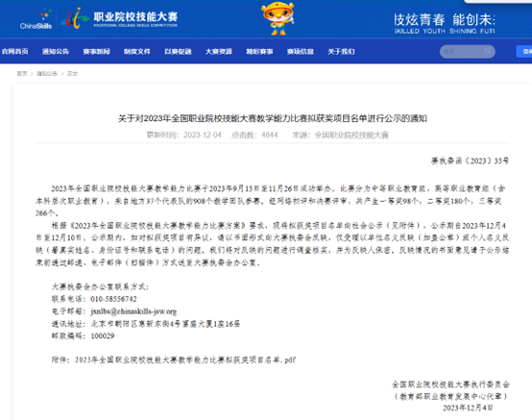Screen dimensions: 532x420
Task: Open the 制度文件 navigation item
Action: pos(137,51)
